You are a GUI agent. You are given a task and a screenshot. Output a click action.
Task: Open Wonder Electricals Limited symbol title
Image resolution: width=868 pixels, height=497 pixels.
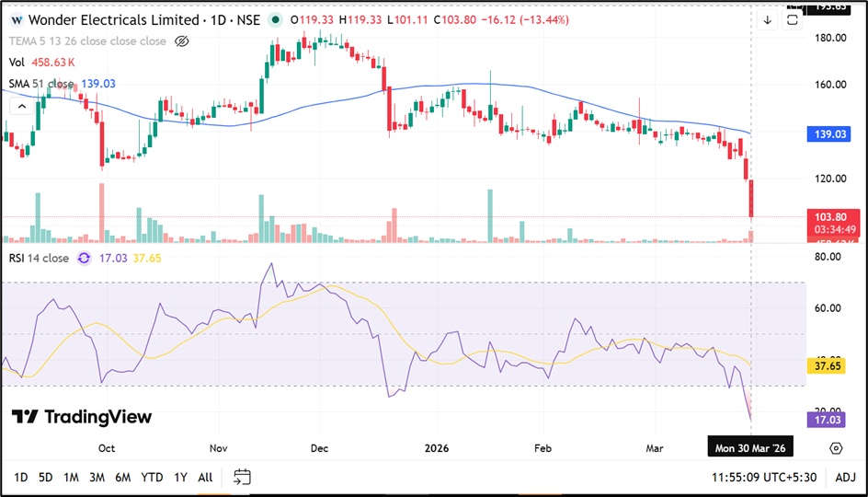click(114, 20)
